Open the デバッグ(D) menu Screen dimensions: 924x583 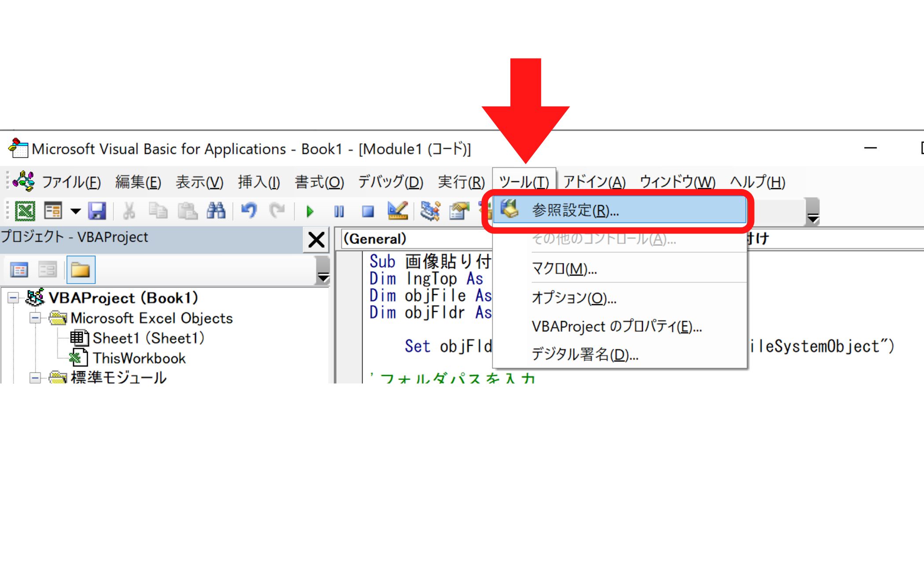tap(391, 182)
